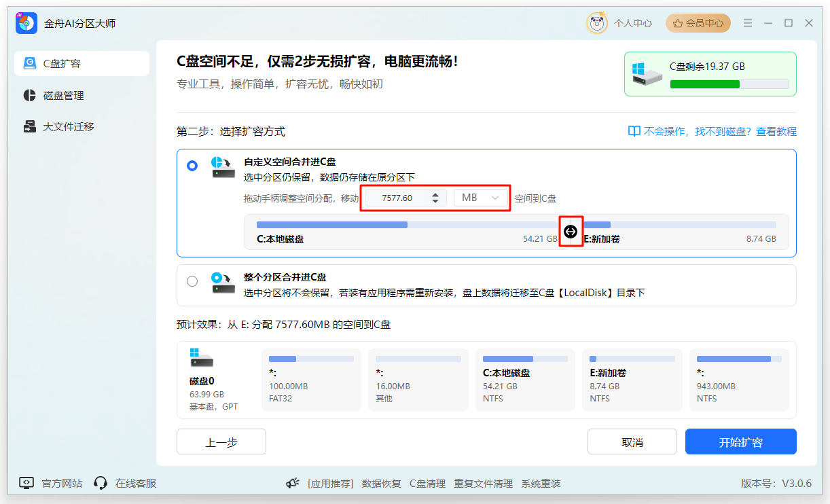The width and height of the screenshot is (830, 504).
Task: Increase the size value with up arrow
Action: pyautogui.click(x=435, y=195)
